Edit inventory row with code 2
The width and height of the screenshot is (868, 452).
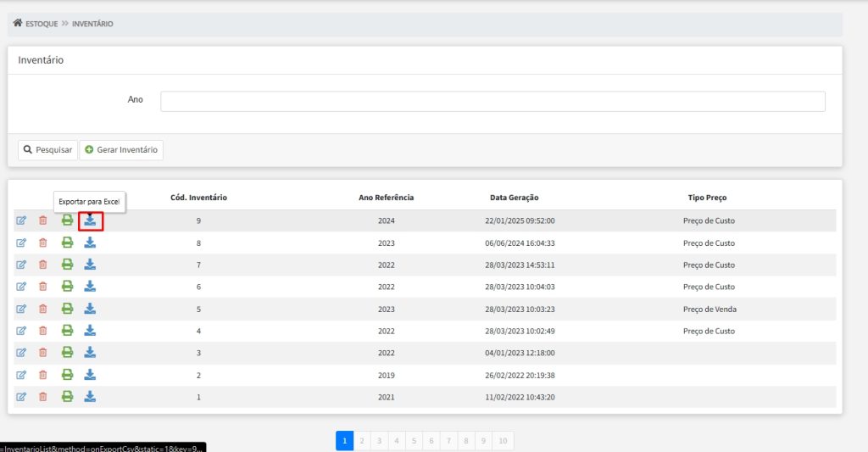pos(21,375)
